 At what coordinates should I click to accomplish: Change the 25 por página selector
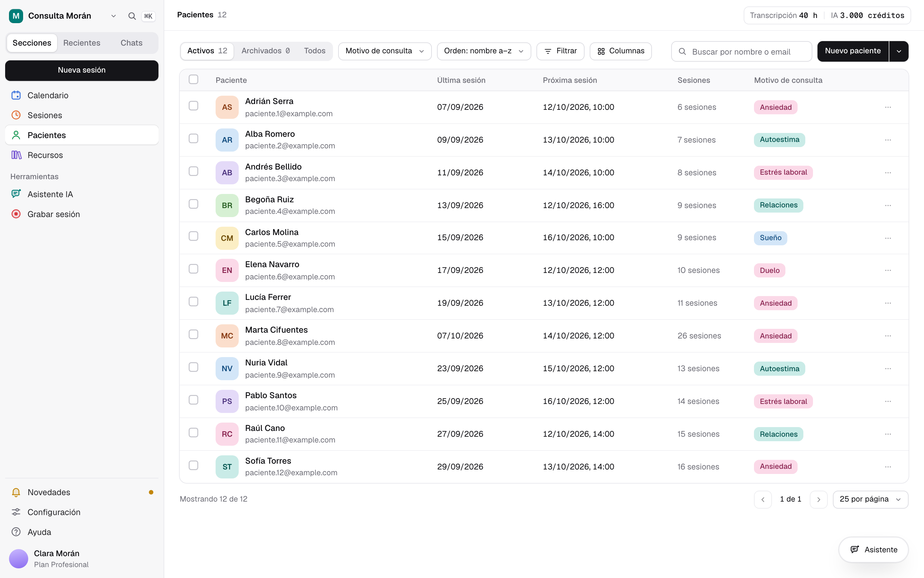[x=870, y=500]
